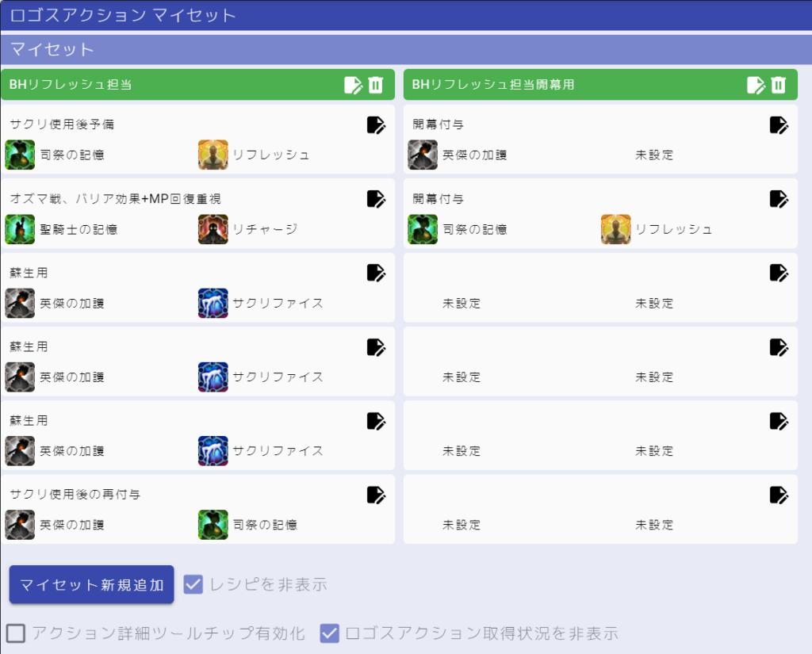Select the リチャージ action icon
812x654 pixels.
tap(213, 229)
